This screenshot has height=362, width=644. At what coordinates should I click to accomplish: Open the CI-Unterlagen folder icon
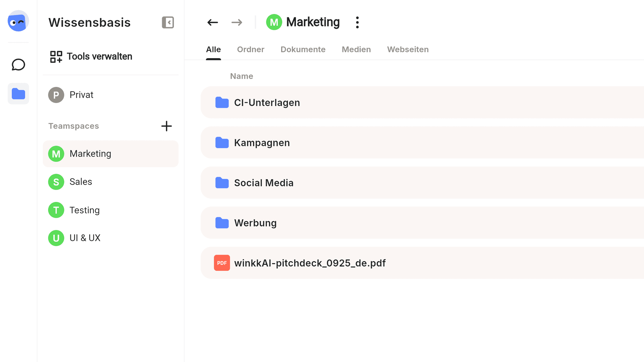pyautogui.click(x=221, y=103)
